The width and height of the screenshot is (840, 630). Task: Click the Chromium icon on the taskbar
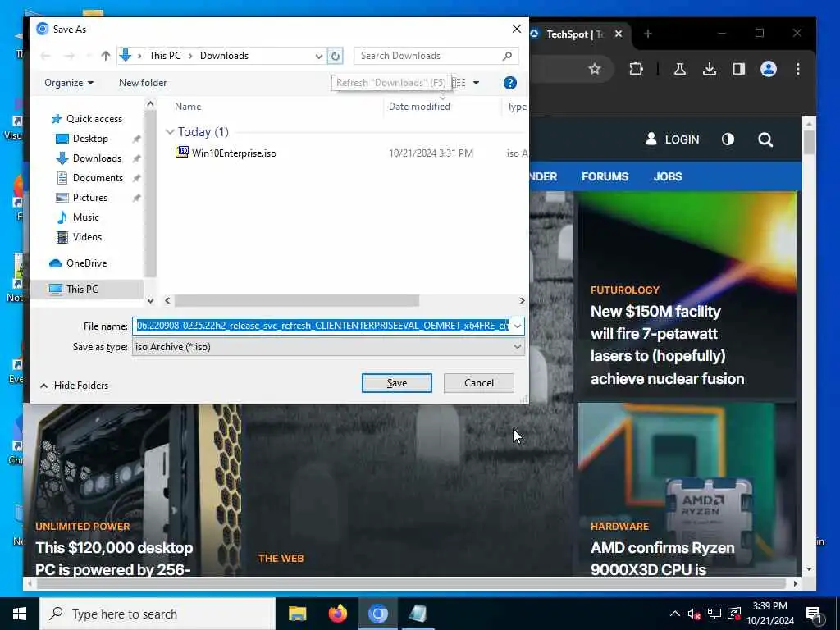pos(377,614)
